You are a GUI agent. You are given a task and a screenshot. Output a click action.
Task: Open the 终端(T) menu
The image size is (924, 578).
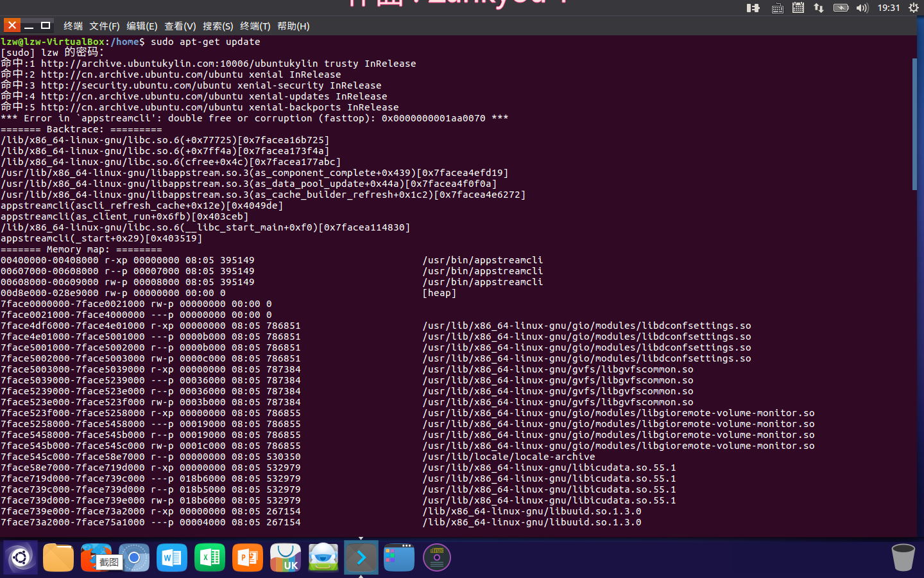[x=255, y=26]
